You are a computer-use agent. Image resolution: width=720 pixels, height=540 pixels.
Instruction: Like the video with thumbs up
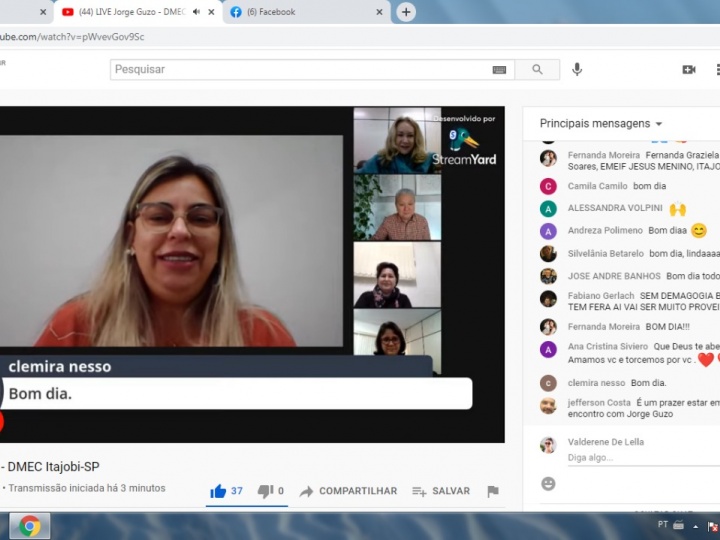tap(218, 491)
